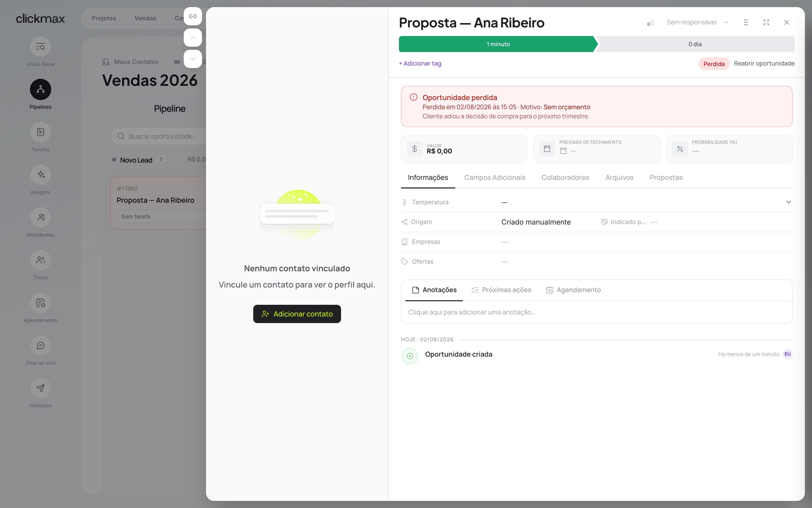Click the Empresas field value

pos(505,242)
